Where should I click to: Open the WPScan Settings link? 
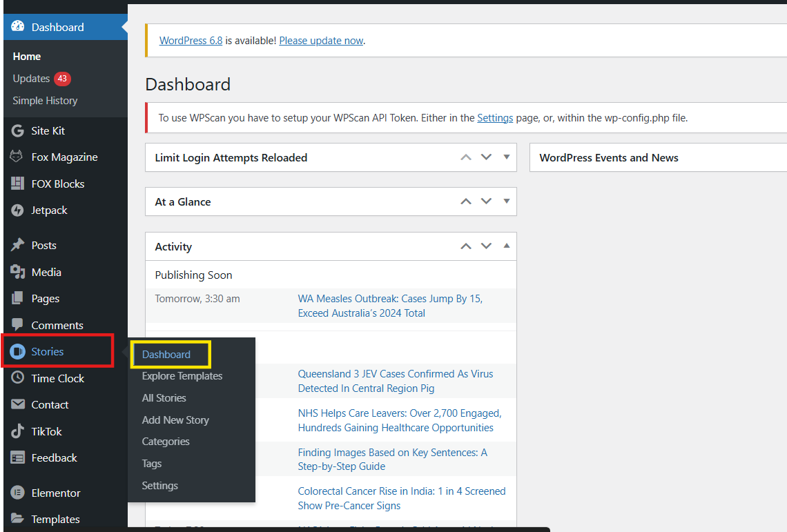(x=495, y=118)
